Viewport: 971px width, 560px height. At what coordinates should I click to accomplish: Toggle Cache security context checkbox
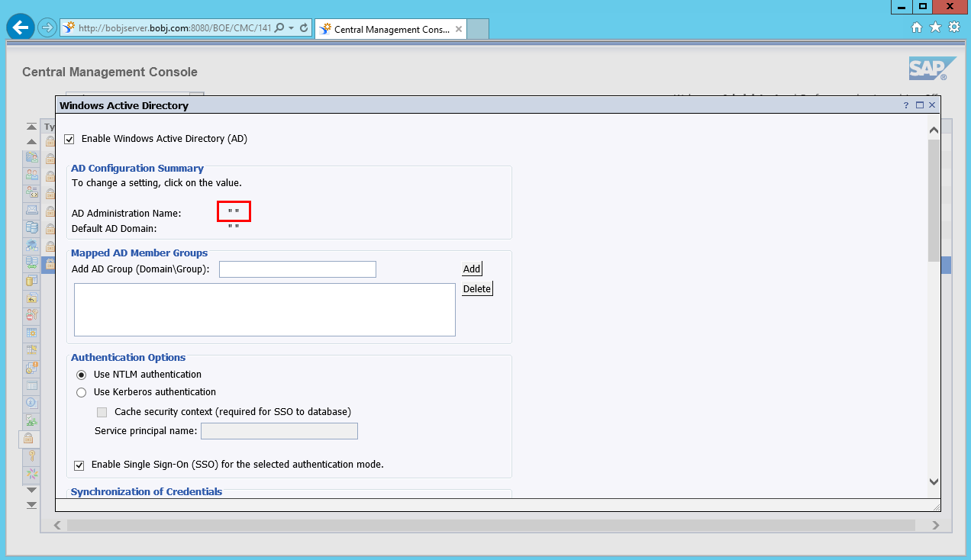pyautogui.click(x=102, y=412)
